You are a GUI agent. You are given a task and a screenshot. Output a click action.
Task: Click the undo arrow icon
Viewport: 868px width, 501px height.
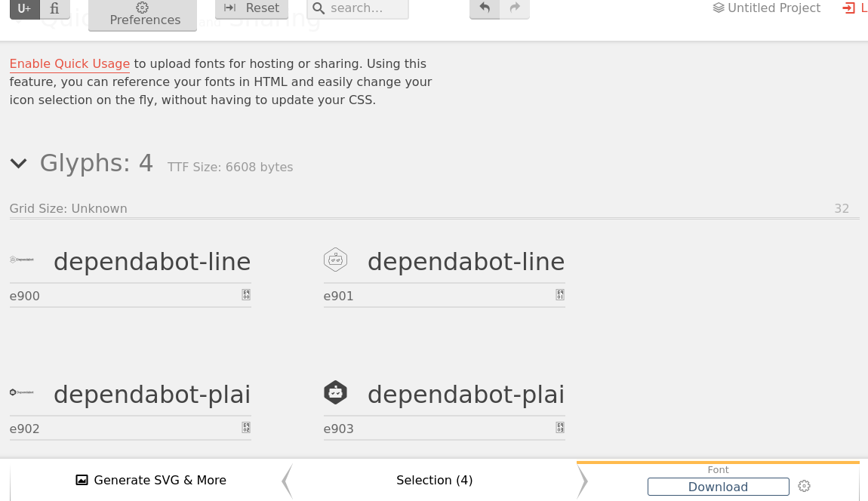point(485,8)
